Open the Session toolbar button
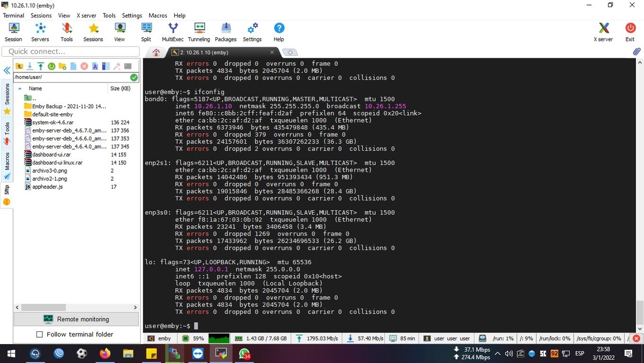This screenshot has height=363, width=644. pos(13,32)
